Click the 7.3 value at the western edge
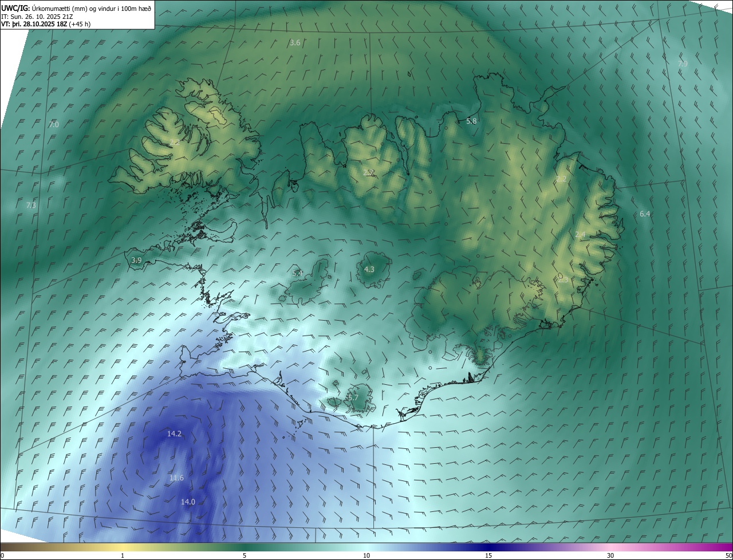The height and width of the screenshot is (560, 733). (31, 205)
